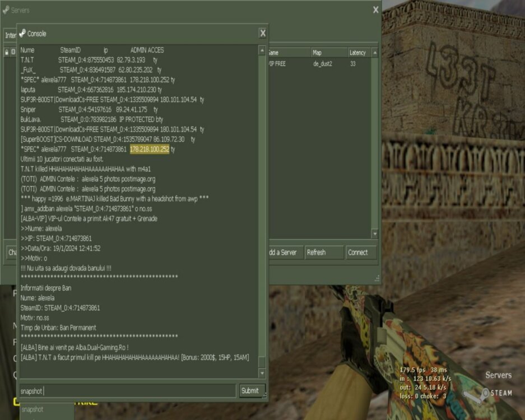
Task: Click the Steam icon in Console title bar
Action: coord(22,33)
